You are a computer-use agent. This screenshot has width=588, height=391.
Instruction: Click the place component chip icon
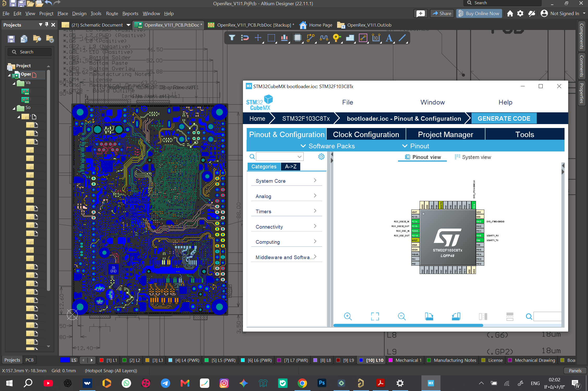click(297, 38)
